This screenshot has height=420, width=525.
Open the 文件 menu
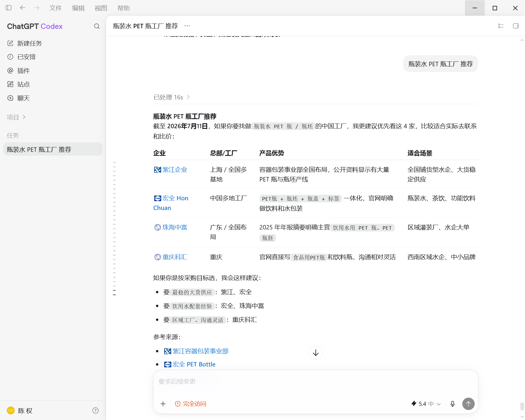click(x=56, y=8)
